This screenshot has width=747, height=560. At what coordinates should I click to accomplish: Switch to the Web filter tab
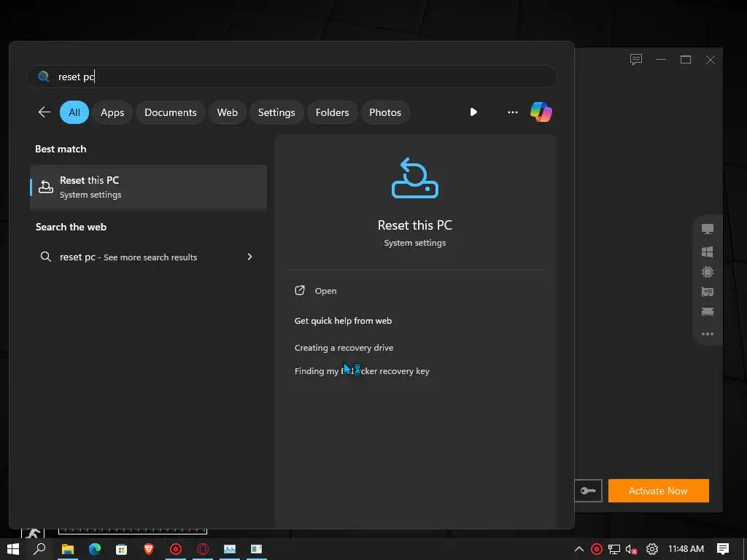click(228, 112)
